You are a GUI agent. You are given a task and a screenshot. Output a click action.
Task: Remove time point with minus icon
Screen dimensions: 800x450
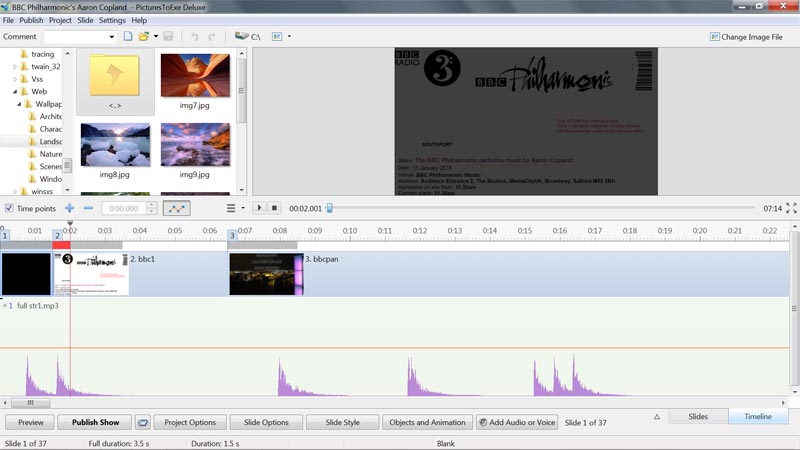click(x=88, y=208)
